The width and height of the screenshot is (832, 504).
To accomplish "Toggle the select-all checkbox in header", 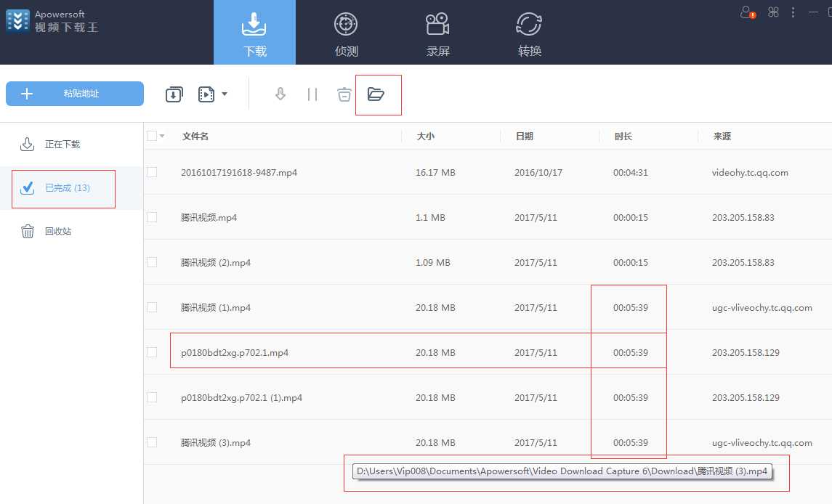I will click(152, 137).
